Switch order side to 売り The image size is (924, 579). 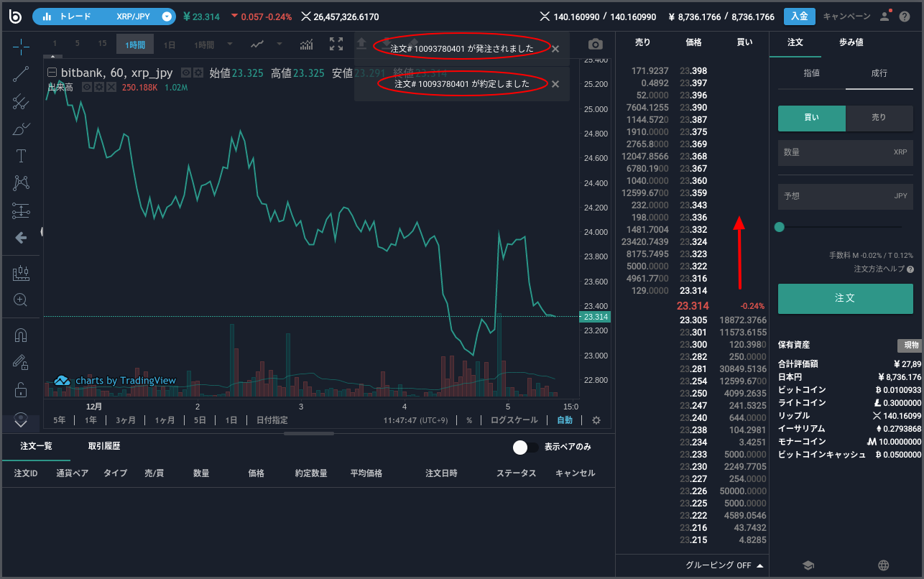tap(878, 117)
